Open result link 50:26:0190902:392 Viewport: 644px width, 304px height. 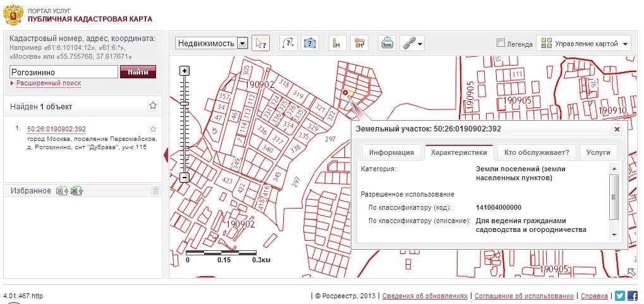[x=57, y=129]
